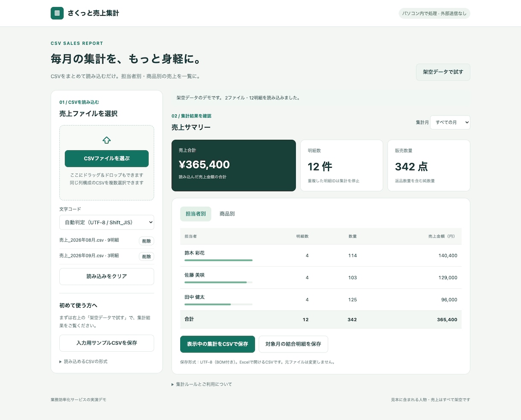Click the 保存形式：UTF-8（BOM付き） note
Screen dimensions: 521x420
point(258,362)
